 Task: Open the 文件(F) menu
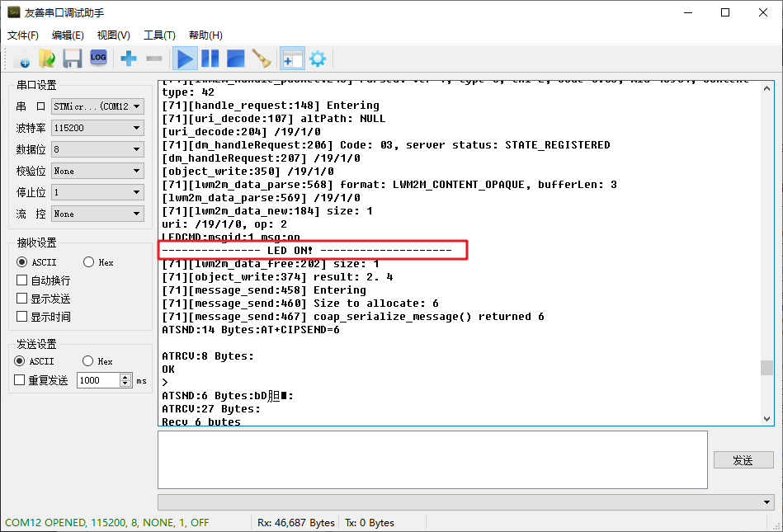pos(23,35)
